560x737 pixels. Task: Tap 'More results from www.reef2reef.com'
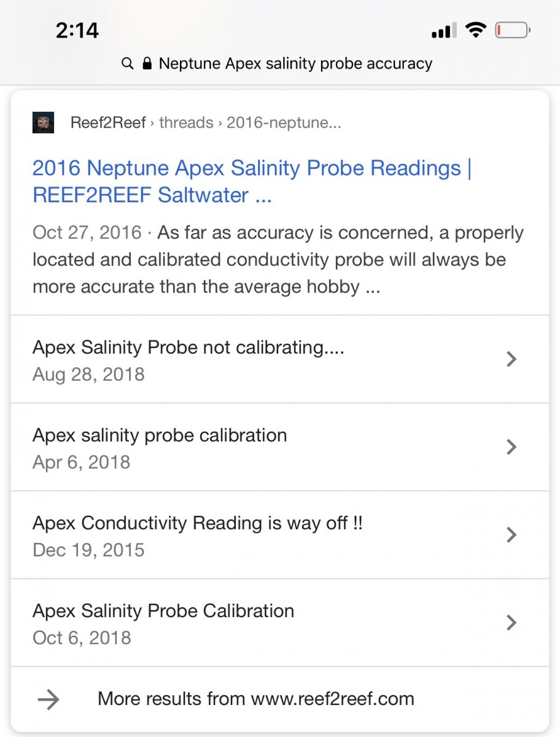click(x=255, y=699)
